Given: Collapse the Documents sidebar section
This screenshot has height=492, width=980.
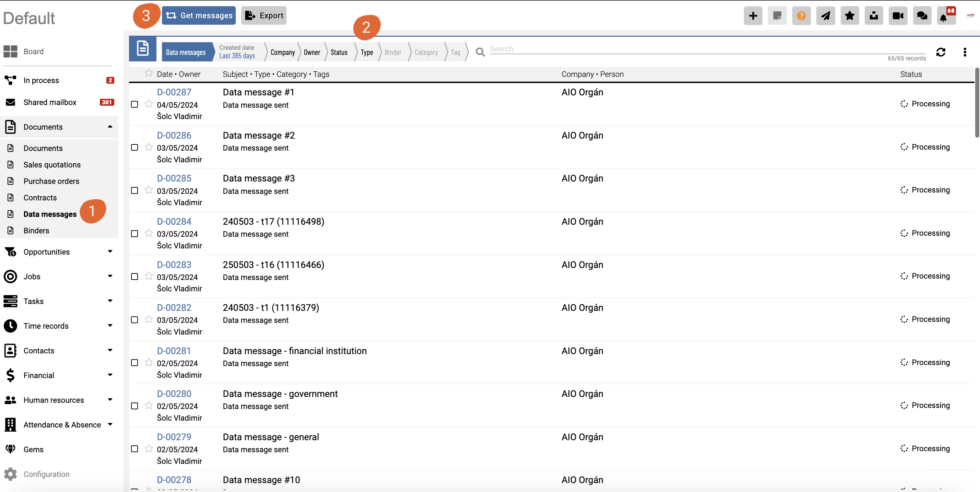Looking at the screenshot, I should tap(110, 127).
